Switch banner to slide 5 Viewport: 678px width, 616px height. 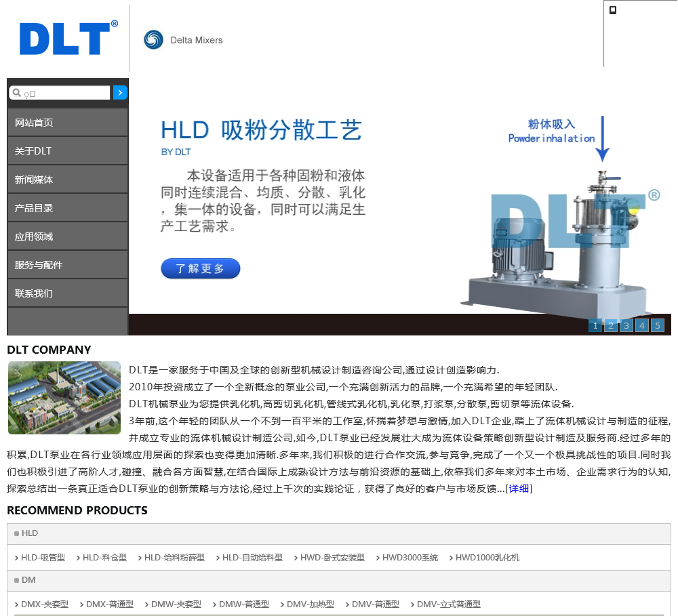(658, 325)
